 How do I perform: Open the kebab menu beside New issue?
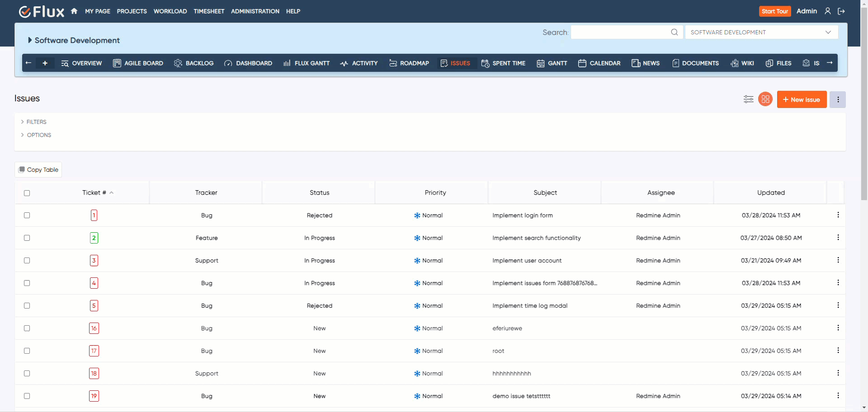coord(838,99)
